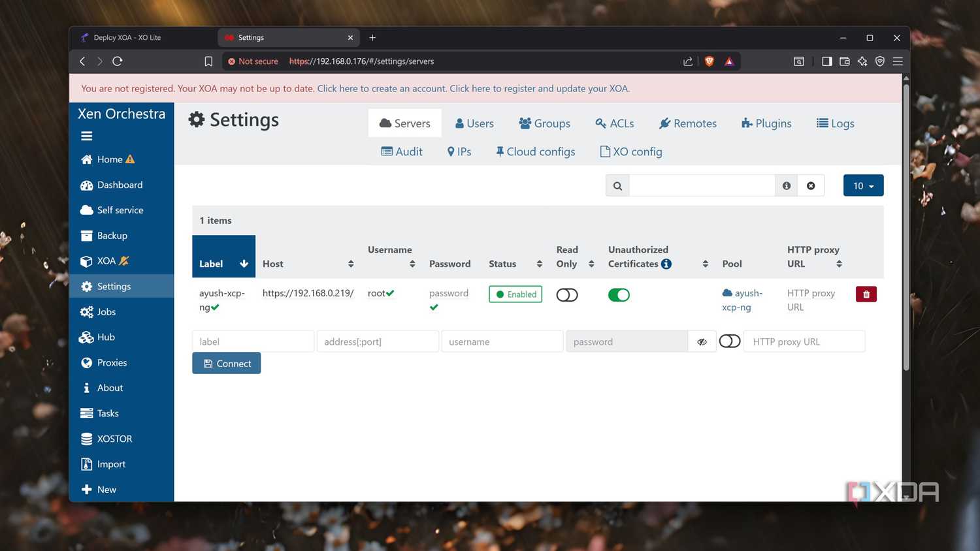The width and height of the screenshot is (980, 551).
Task: Sort servers by Label column
Action: [223, 257]
